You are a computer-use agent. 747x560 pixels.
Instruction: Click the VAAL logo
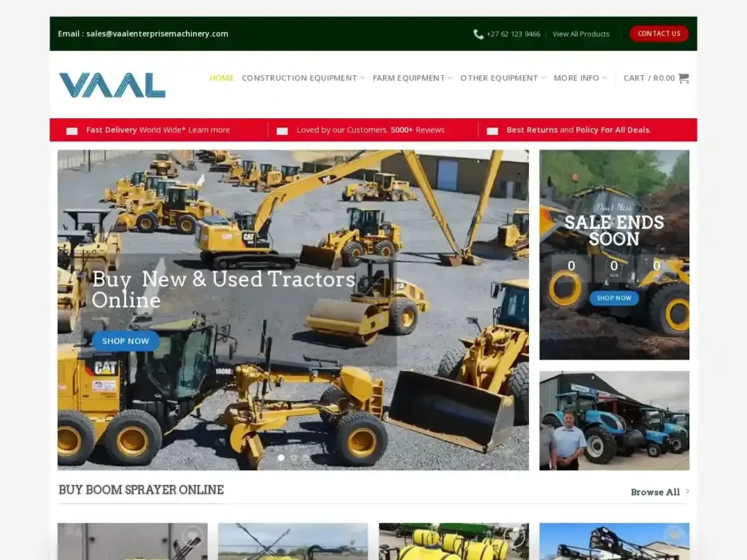tap(112, 85)
